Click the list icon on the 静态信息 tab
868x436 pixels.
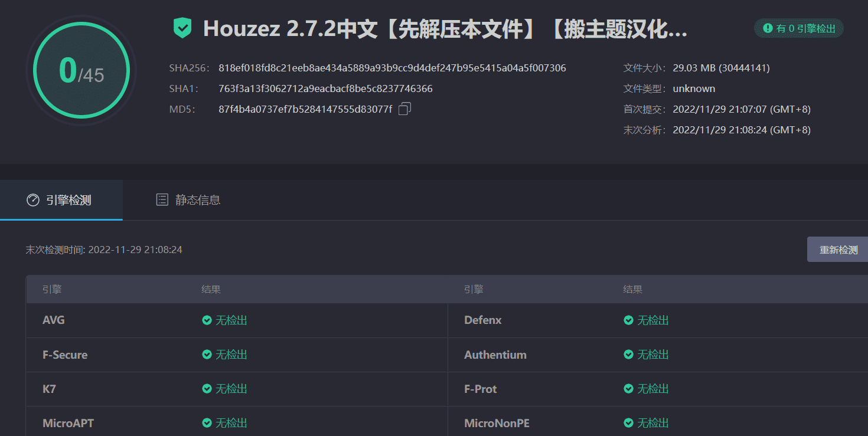click(x=162, y=199)
